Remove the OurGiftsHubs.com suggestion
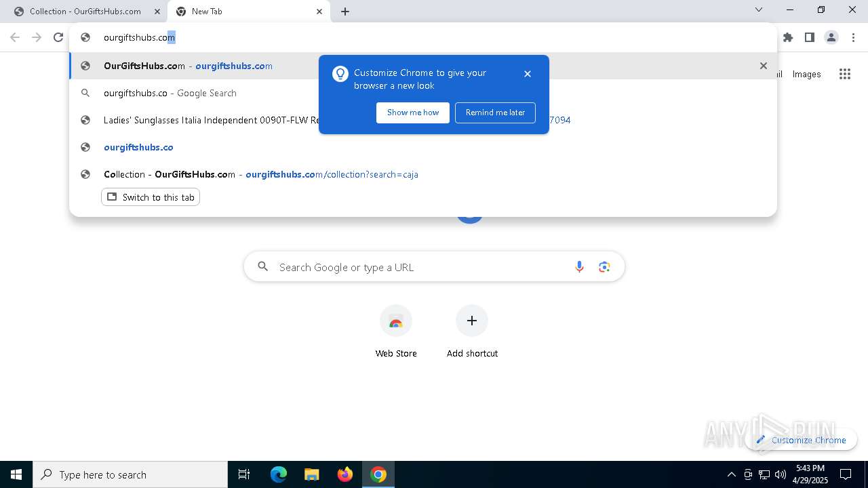The image size is (868, 488). (764, 66)
